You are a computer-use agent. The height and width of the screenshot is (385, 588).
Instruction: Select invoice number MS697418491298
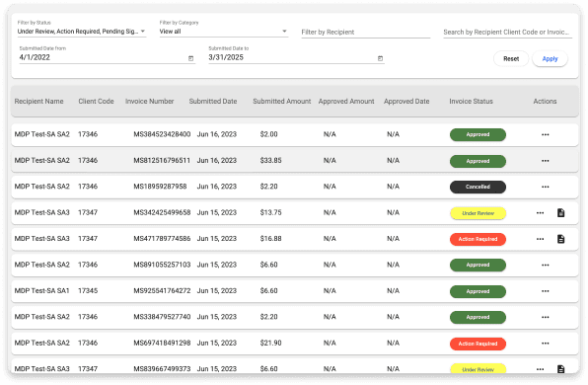click(x=162, y=343)
